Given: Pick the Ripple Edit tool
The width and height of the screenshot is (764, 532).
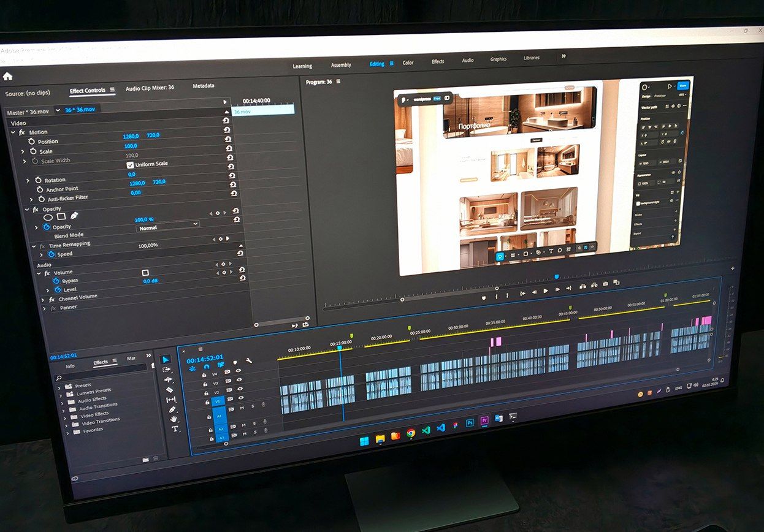Looking at the screenshot, I should click(x=168, y=380).
